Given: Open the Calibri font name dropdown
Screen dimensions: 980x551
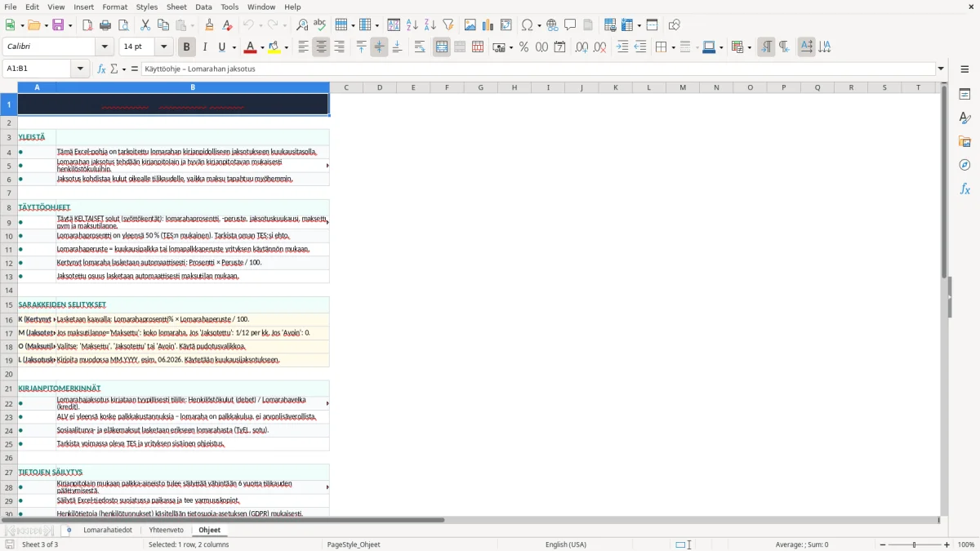Looking at the screenshot, I should 104,47.
